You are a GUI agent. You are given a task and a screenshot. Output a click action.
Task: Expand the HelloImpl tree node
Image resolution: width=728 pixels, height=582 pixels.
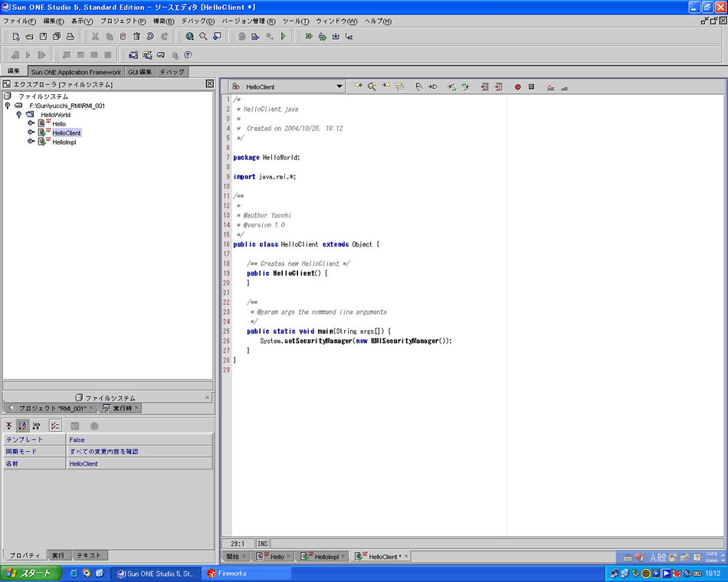[x=31, y=142]
